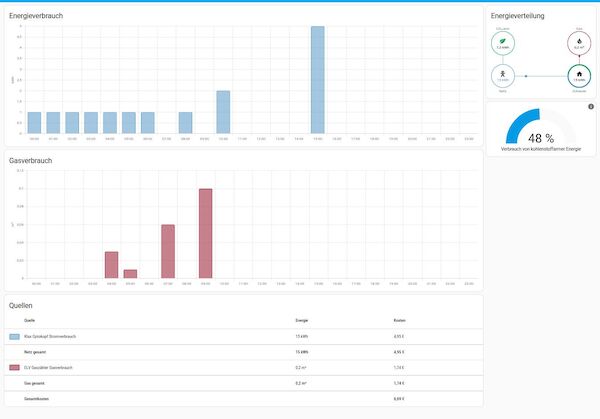Click the gas flame icon circle
This screenshot has height=419, width=600.
click(579, 43)
